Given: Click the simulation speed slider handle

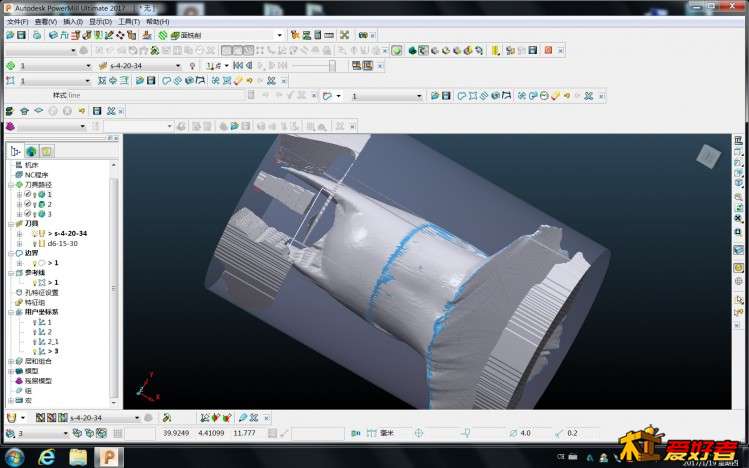Looking at the screenshot, I should pyautogui.click(x=332, y=66).
